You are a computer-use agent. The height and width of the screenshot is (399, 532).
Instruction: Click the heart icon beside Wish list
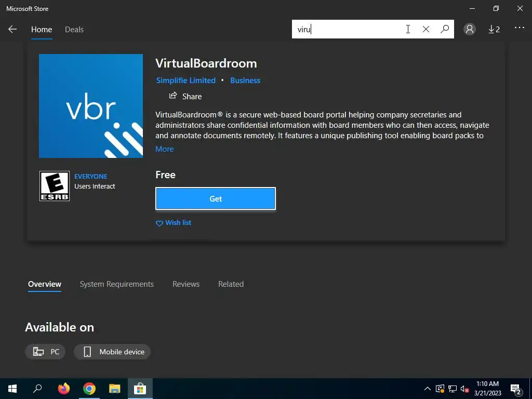click(159, 223)
